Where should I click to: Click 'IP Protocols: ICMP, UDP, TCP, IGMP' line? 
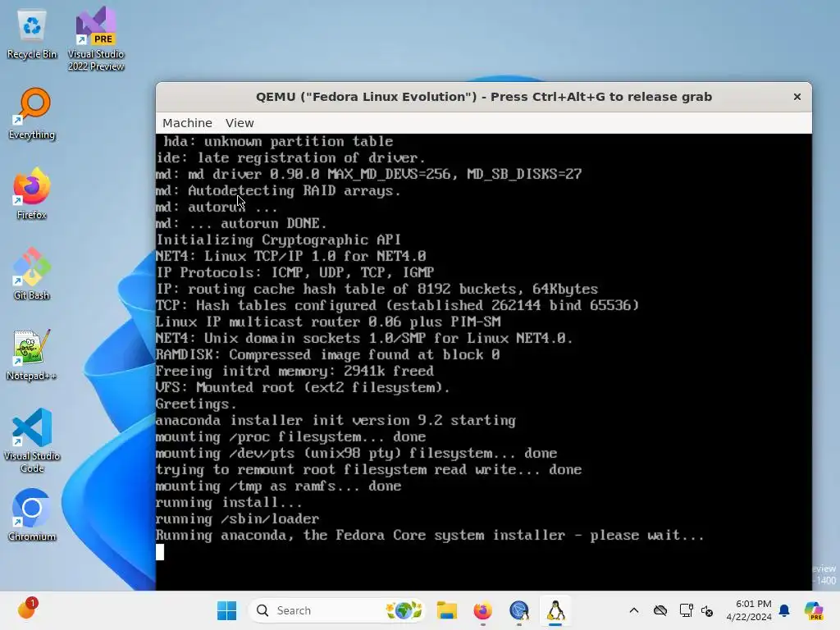pyautogui.click(x=294, y=272)
